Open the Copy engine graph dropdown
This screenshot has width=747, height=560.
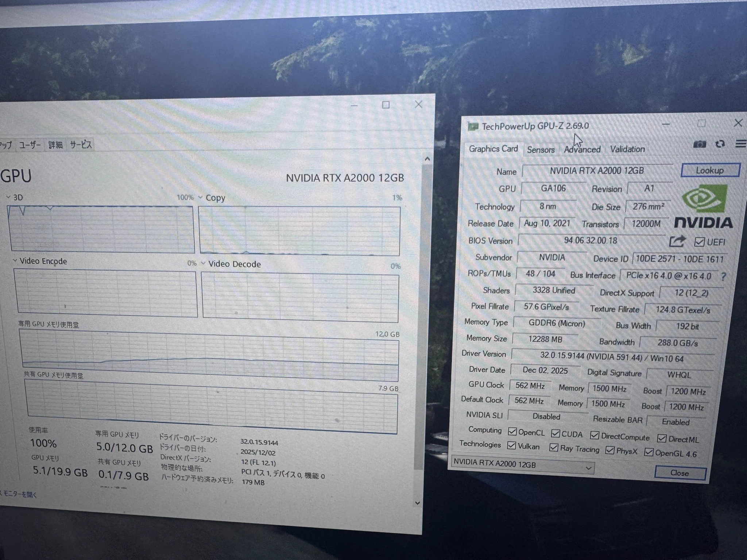click(x=200, y=198)
